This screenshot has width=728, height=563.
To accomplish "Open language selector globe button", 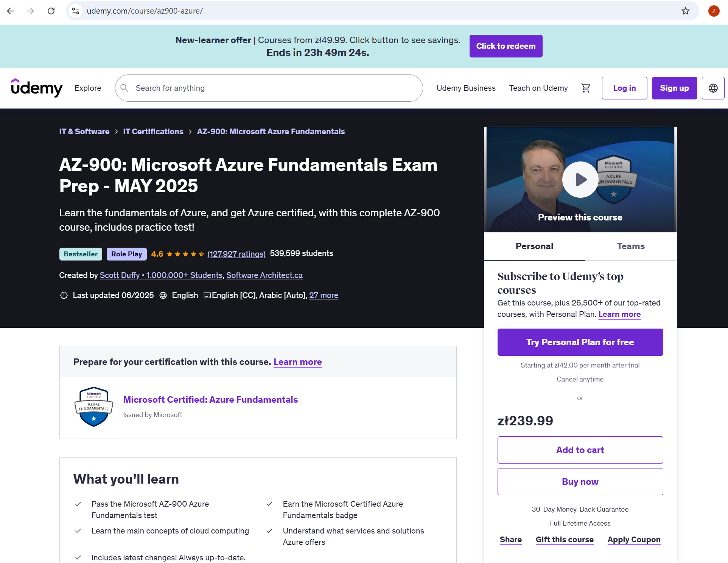I will click(713, 88).
